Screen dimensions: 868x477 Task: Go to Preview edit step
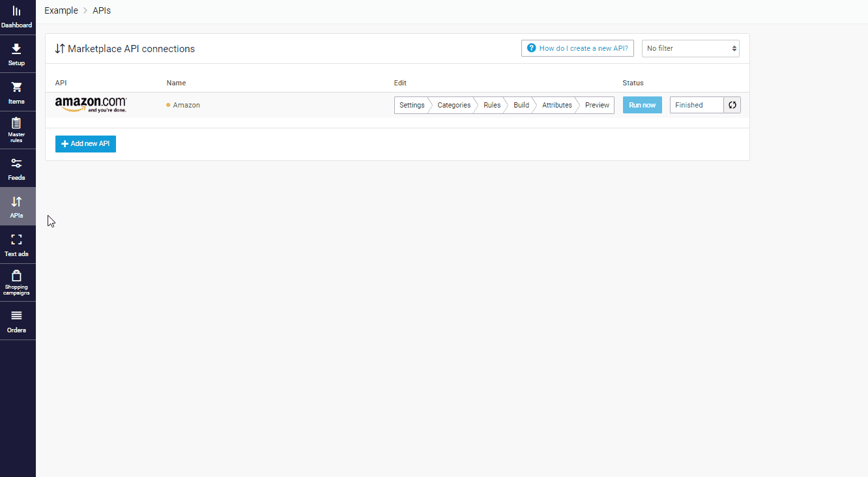597,105
